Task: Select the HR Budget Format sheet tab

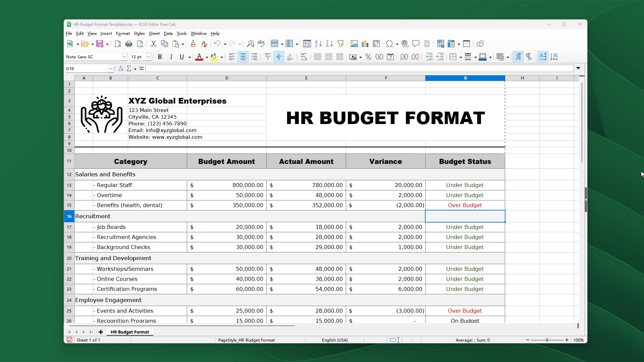Action: 130,332
